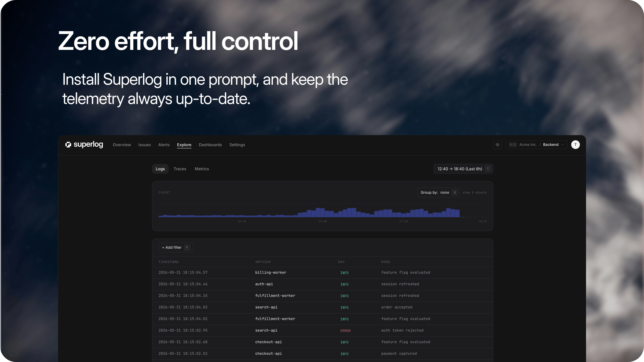Toggle the light/dark theme sun icon

[x=497, y=145]
